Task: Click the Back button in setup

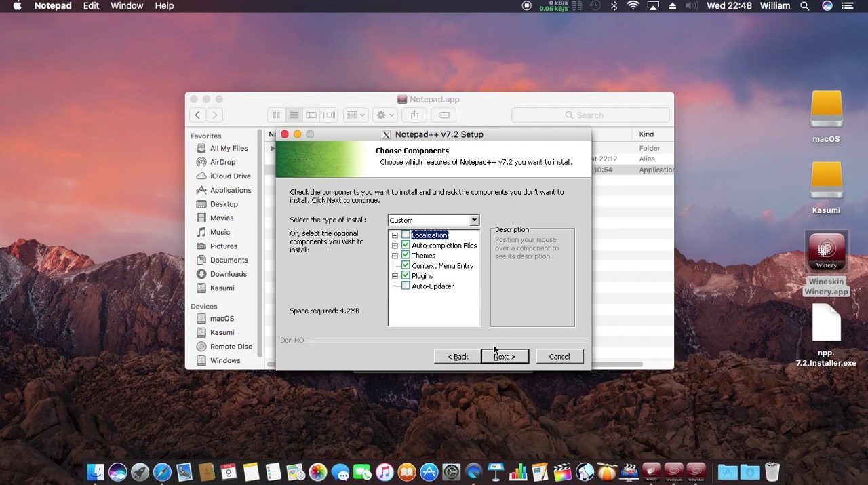Action: tap(458, 357)
